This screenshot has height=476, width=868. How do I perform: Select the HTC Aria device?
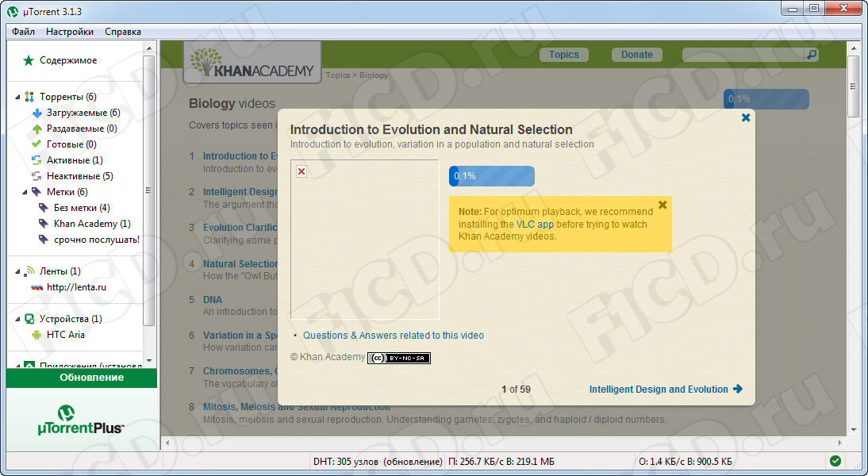tap(66, 335)
